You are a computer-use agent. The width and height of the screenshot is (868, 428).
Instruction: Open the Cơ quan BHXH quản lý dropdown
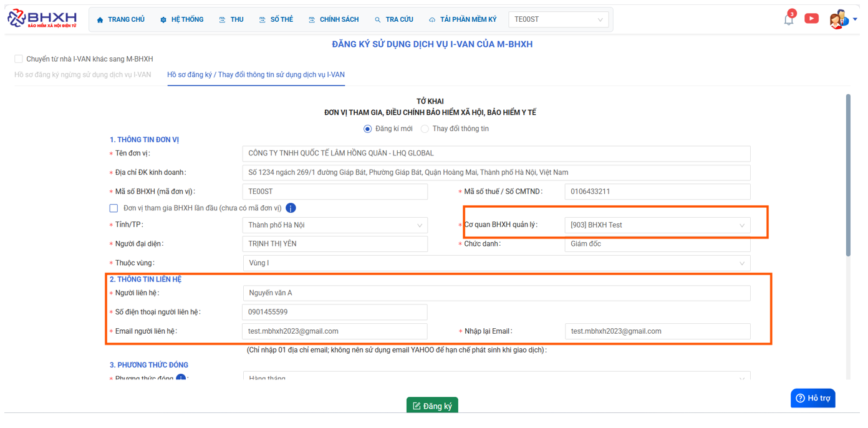(657, 225)
